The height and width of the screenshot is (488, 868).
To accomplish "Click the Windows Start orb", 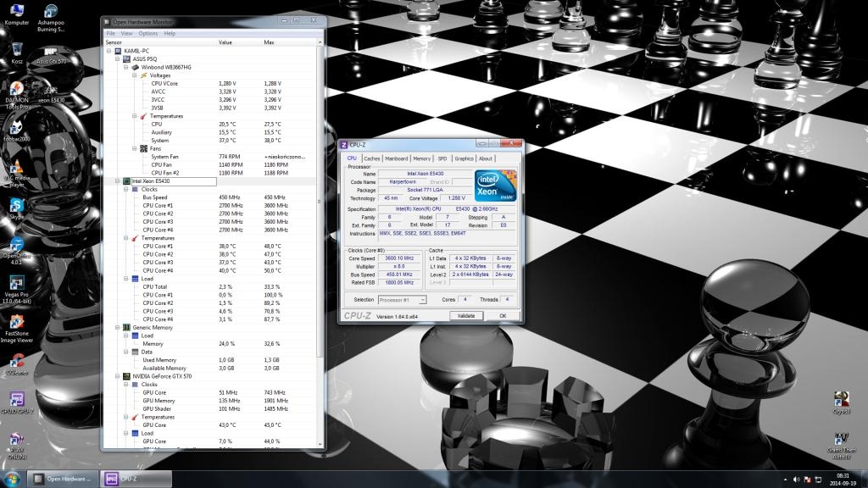I will point(13,479).
